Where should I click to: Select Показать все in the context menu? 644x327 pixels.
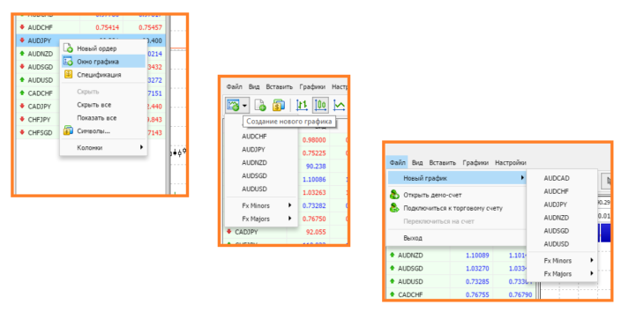click(103, 118)
